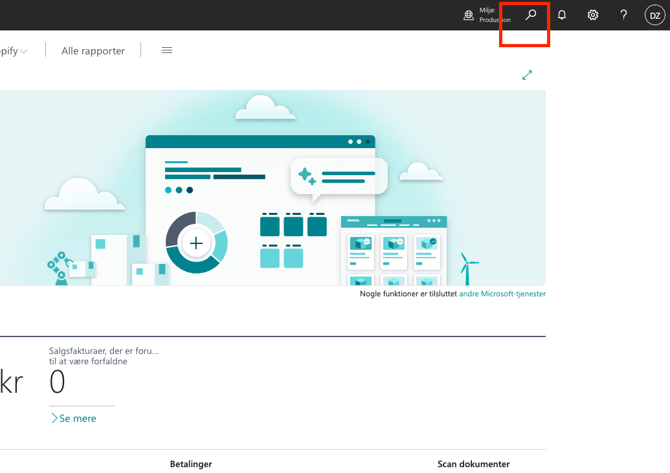670x473 pixels.
Task: Expand the Shopify menu chevron
Action: coord(24,51)
